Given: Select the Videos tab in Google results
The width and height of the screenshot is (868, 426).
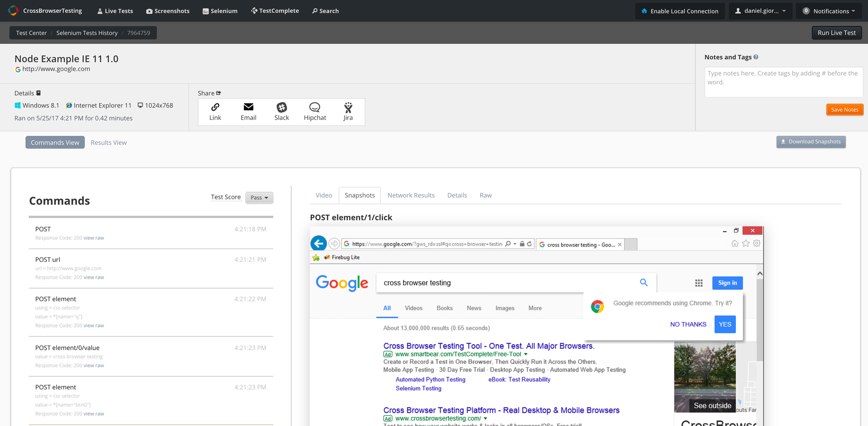Looking at the screenshot, I should tap(413, 308).
